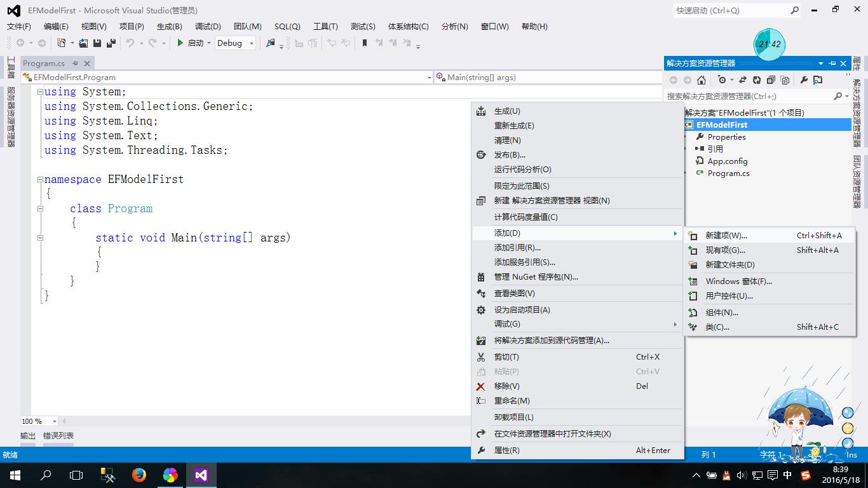Click the Save toolbar icon

coord(97,43)
